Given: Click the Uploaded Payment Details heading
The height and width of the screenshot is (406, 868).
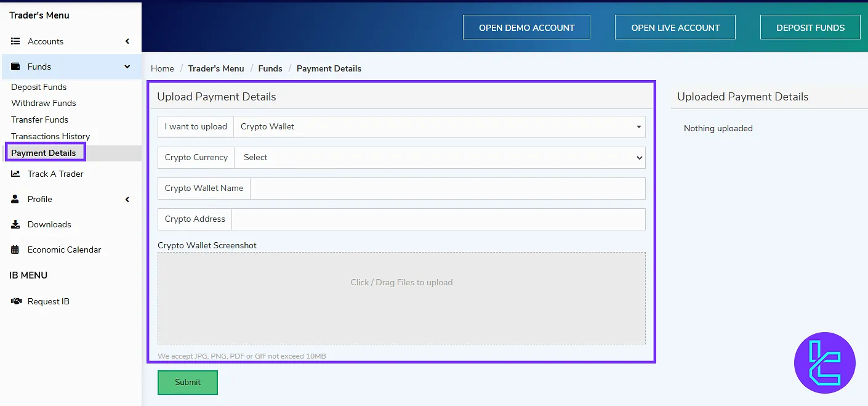Looking at the screenshot, I should tap(742, 97).
